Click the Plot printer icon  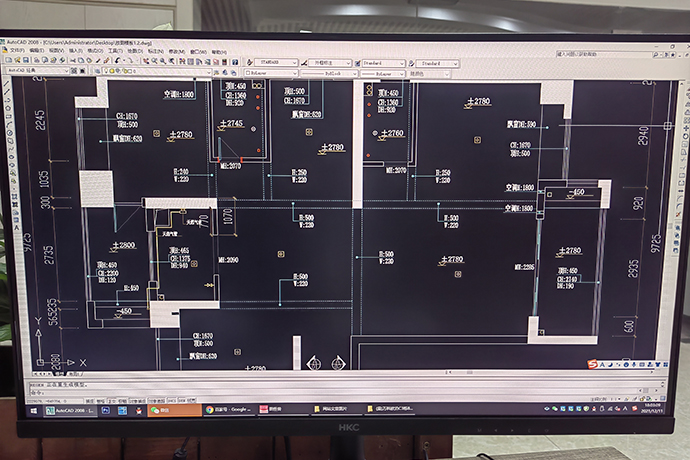[37, 60]
